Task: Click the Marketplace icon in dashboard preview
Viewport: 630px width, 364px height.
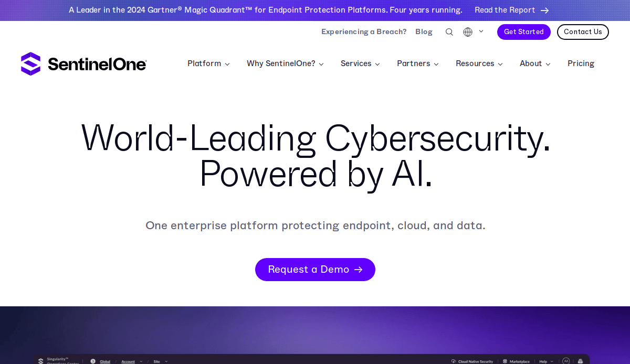Action: click(505, 361)
